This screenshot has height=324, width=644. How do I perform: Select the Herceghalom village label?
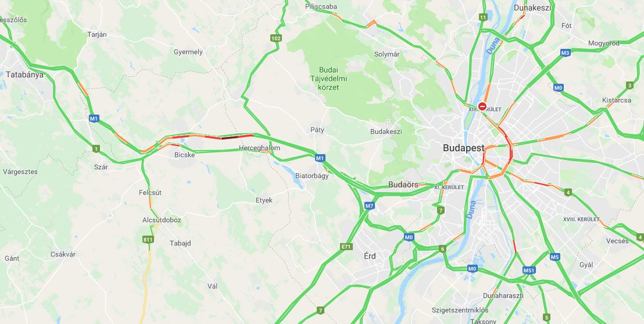pyautogui.click(x=260, y=148)
